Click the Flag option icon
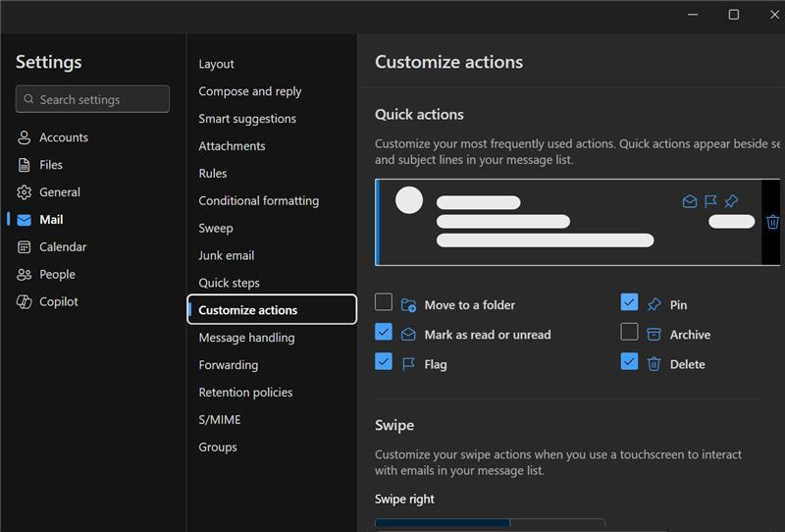785x532 pixels. [408, 364]
